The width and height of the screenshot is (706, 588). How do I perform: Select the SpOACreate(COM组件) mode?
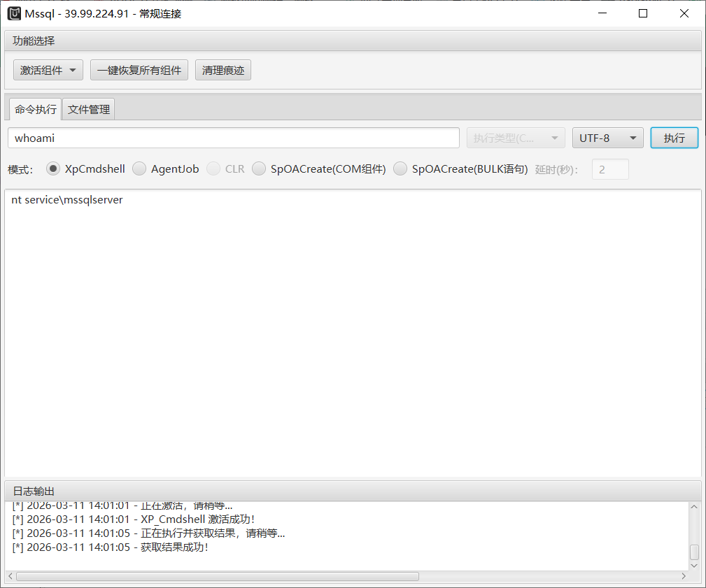[259, 168]
